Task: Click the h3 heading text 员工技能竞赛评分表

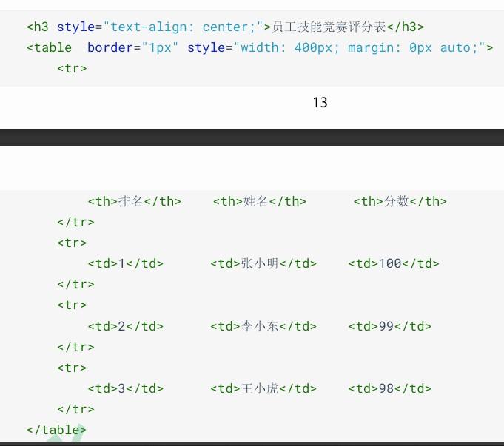Action: (329, 27)
